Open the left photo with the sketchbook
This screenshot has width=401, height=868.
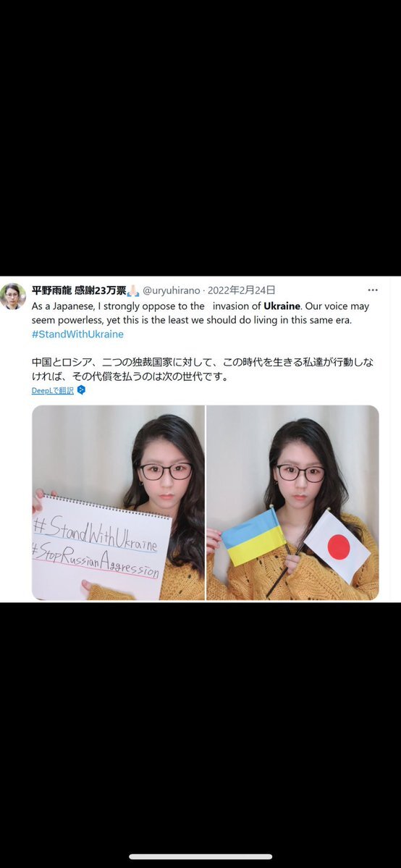(x=118, y=502)
